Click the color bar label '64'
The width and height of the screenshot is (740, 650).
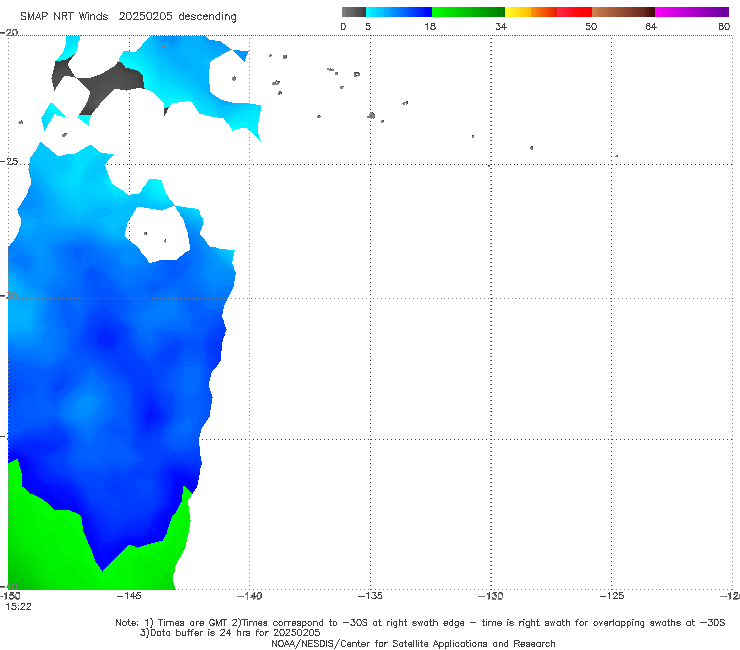651,26
